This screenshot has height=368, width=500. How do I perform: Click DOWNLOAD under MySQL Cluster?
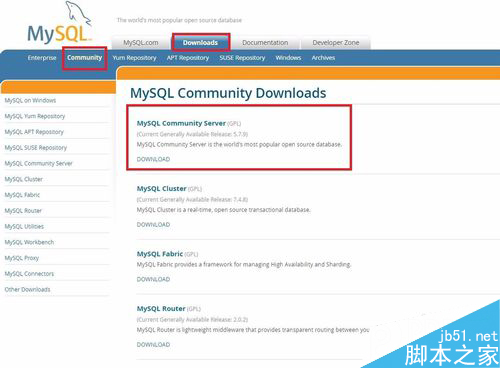pos(153,225)
